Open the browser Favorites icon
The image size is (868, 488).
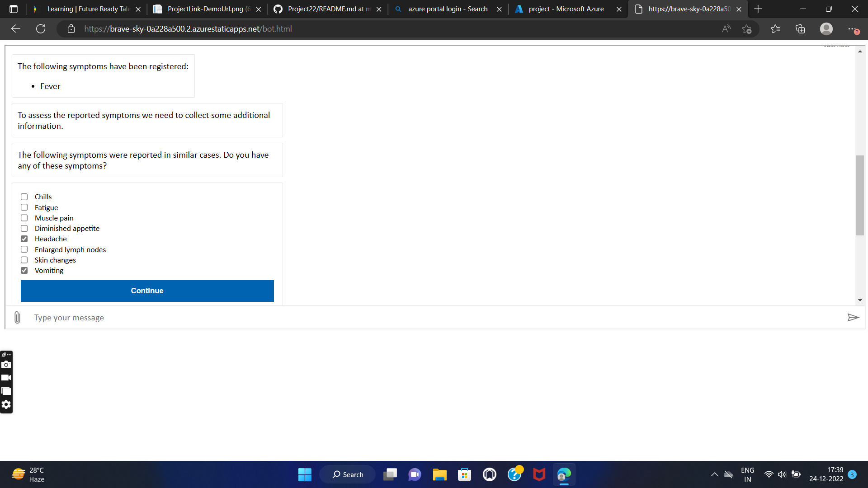(775, 29)
